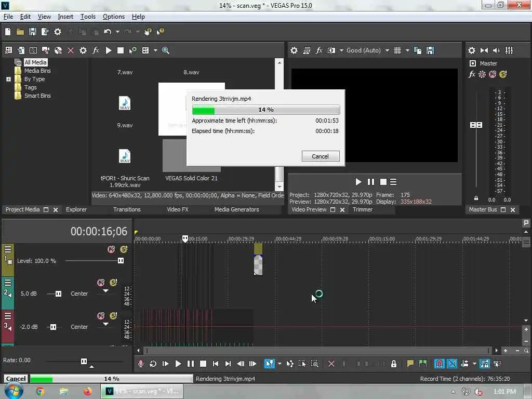This screenshot has width=532, height=399.
Task: Save snapshot to file icon
Action: coord(430,50)
